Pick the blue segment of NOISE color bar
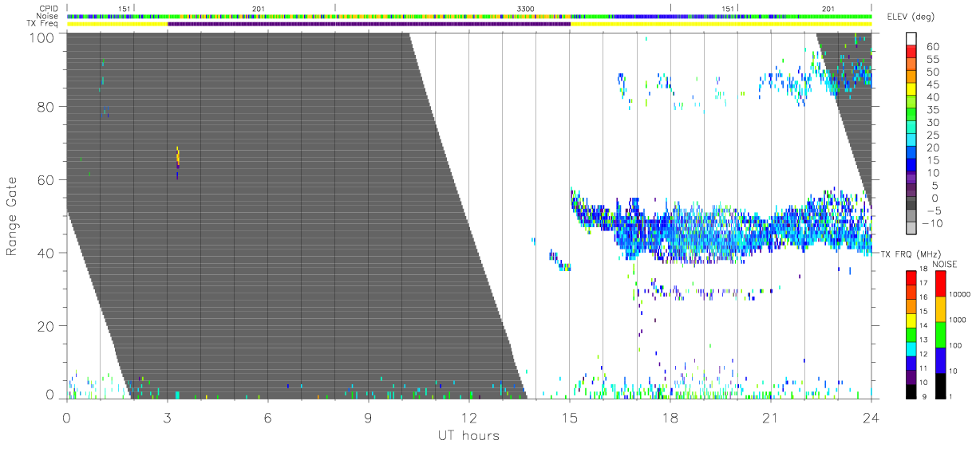980x452 pixels. click(x=940, y=360)
